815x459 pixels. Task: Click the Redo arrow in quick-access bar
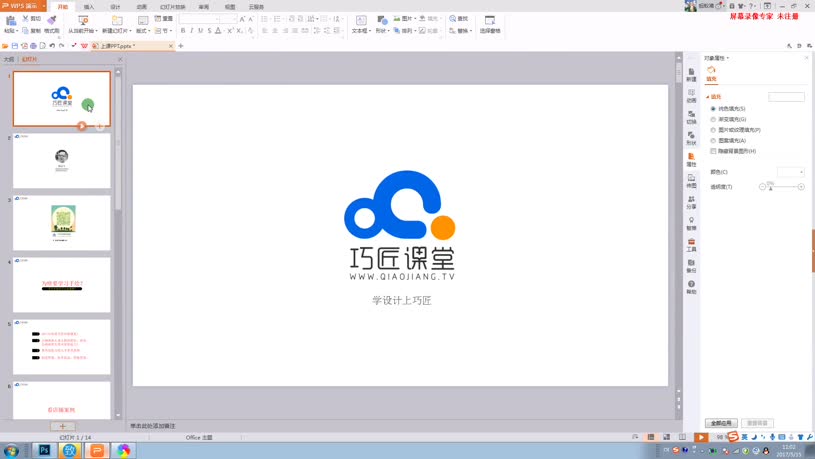[61, 46]
